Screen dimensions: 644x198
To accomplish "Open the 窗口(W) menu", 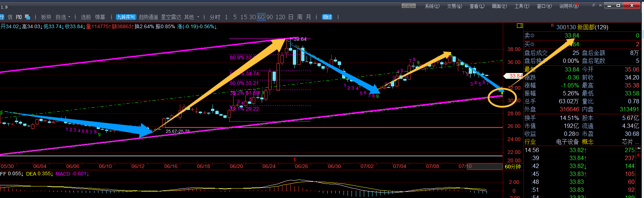I will 544,6.
